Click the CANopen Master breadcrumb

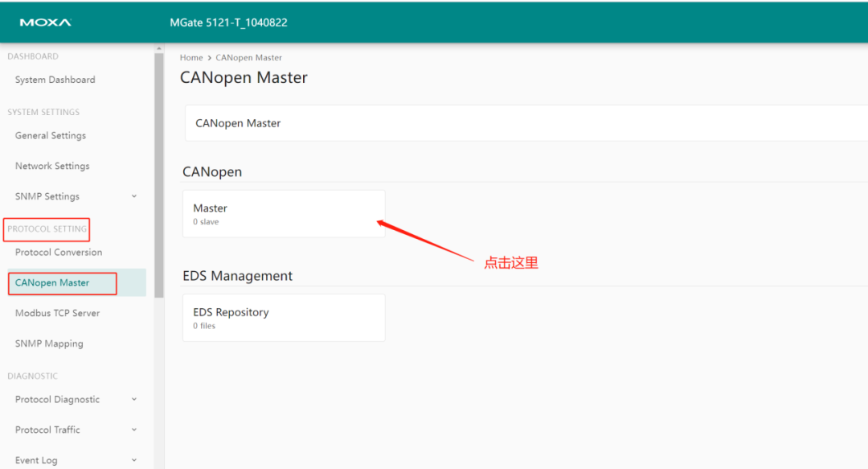pos(248,57)
